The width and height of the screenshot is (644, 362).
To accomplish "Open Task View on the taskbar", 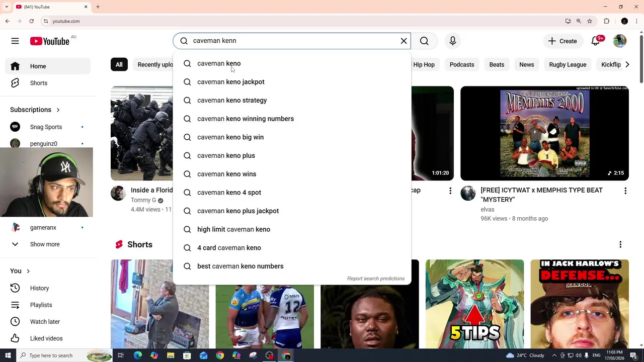I will click(121, 355).
